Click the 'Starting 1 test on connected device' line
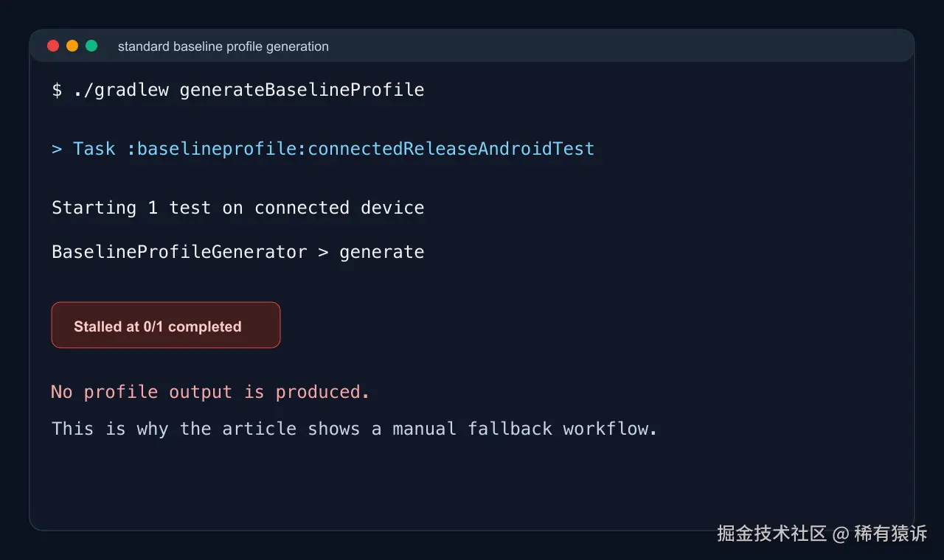Viewport: 944px width, 560px height. click(x=238, y=208)
